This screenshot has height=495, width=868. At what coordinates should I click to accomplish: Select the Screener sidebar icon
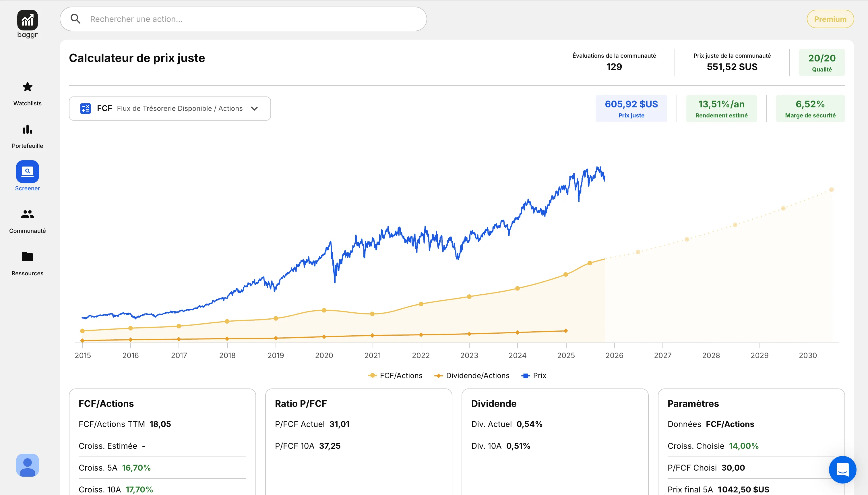27,172
